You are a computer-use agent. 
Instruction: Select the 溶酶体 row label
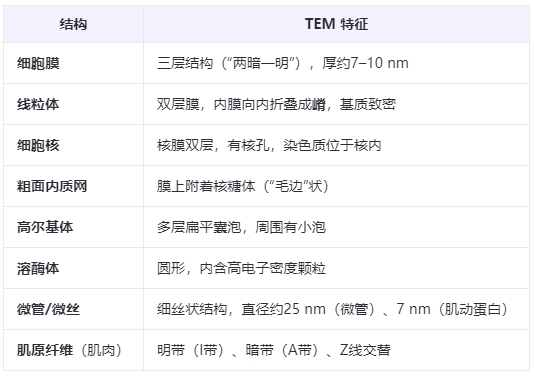[x=38, y=268]
